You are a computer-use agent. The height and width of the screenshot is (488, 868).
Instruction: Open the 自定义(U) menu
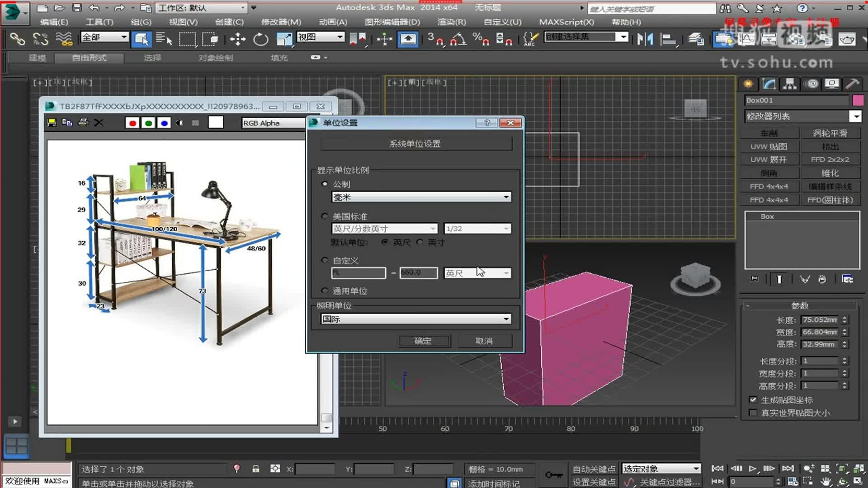click(x=502, y=22)
